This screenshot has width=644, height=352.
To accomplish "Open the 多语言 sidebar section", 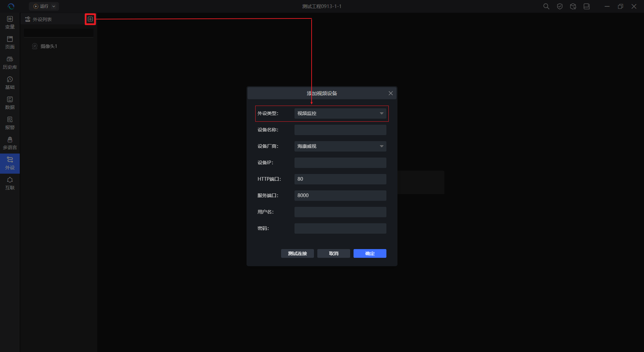I will (10, 143).
